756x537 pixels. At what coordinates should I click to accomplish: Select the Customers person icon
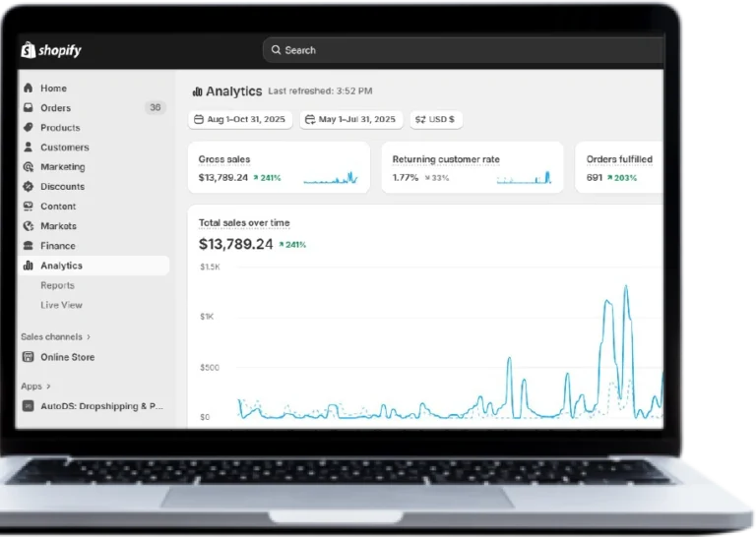point(29,148)
